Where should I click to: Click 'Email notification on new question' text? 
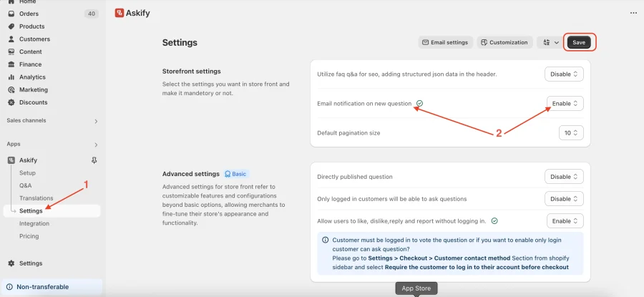pos(364,104)
